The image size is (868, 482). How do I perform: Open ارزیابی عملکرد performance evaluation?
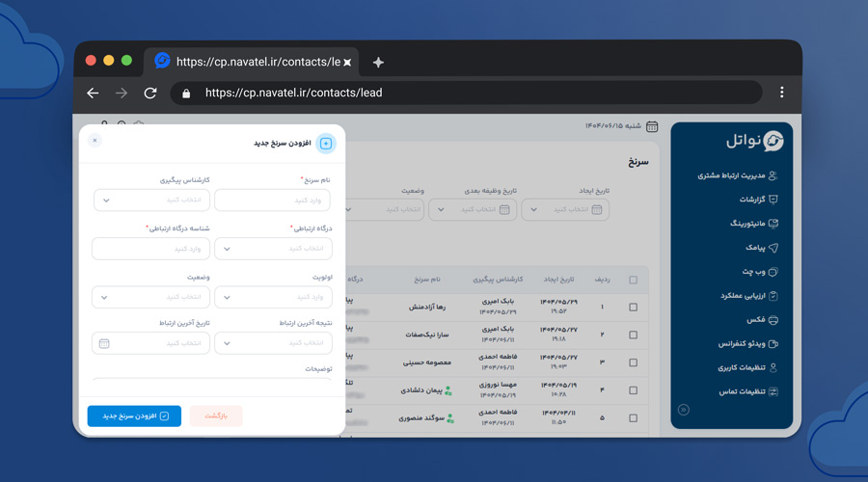click(749, 296)
